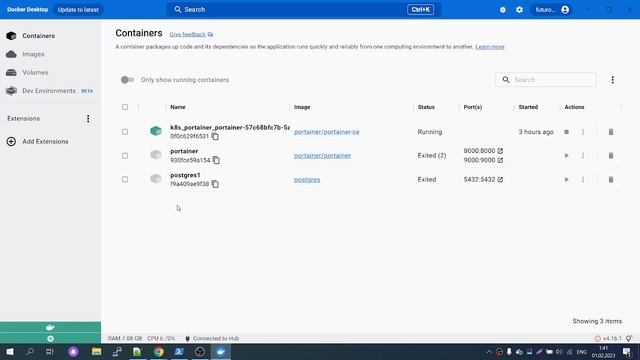Viewport: 640px width, 360px height.
Task: Select the postgres1 container name
Action: pyautogui.click(x=185, y=175)
